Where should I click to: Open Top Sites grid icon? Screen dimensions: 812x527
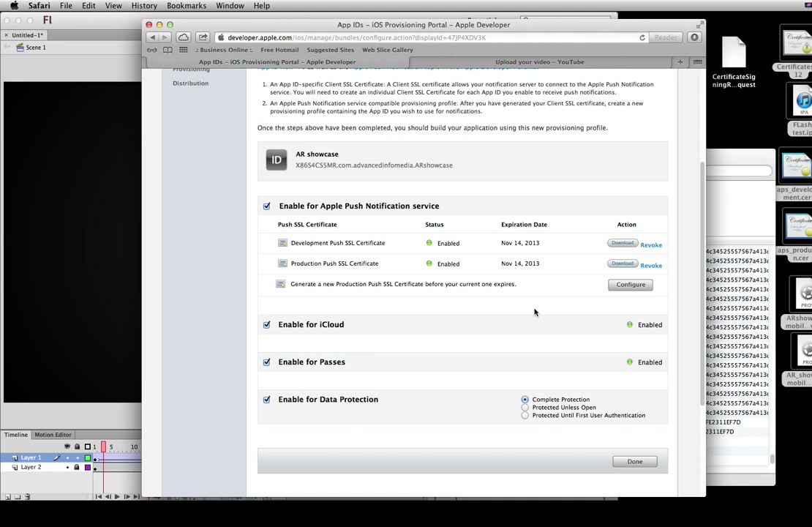184,50
